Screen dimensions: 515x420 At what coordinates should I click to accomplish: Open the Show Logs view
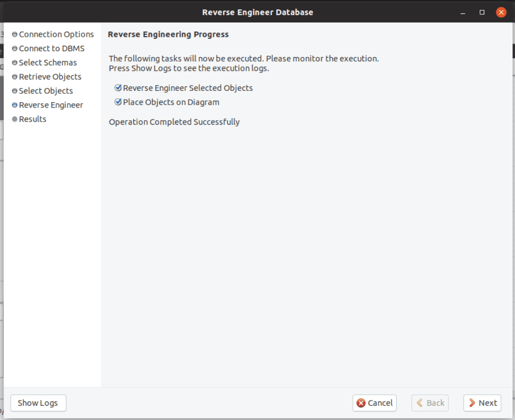tap(38, 403)
